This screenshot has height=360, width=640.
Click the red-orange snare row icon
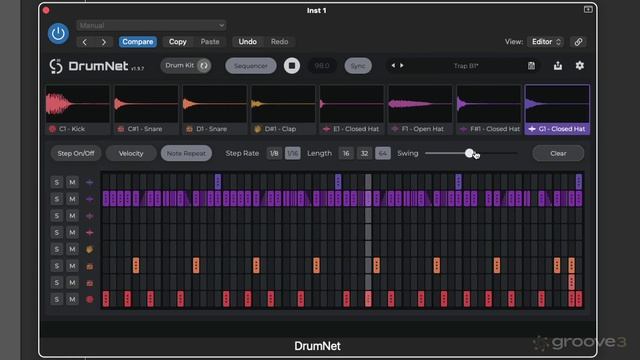89,283
